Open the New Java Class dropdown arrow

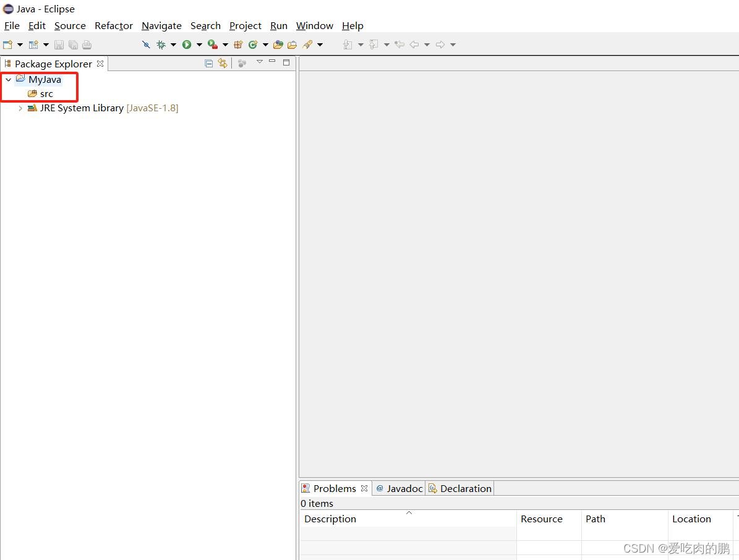(x=265, y=45)
